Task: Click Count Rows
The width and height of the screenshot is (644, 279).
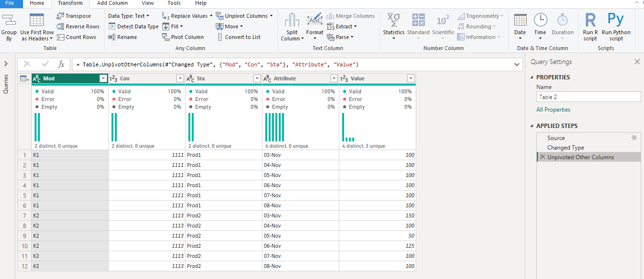Action: [76, 37]
